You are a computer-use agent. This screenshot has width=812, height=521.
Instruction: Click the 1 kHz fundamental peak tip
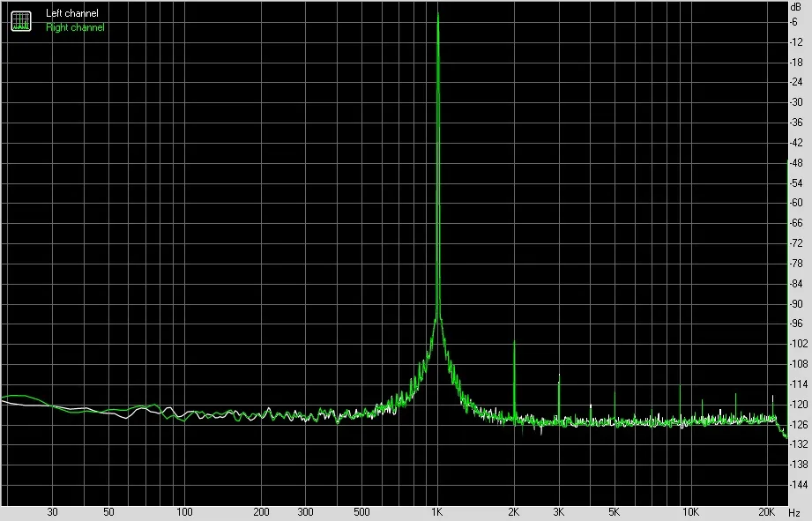pyautogui.click(x=438, y=14)
